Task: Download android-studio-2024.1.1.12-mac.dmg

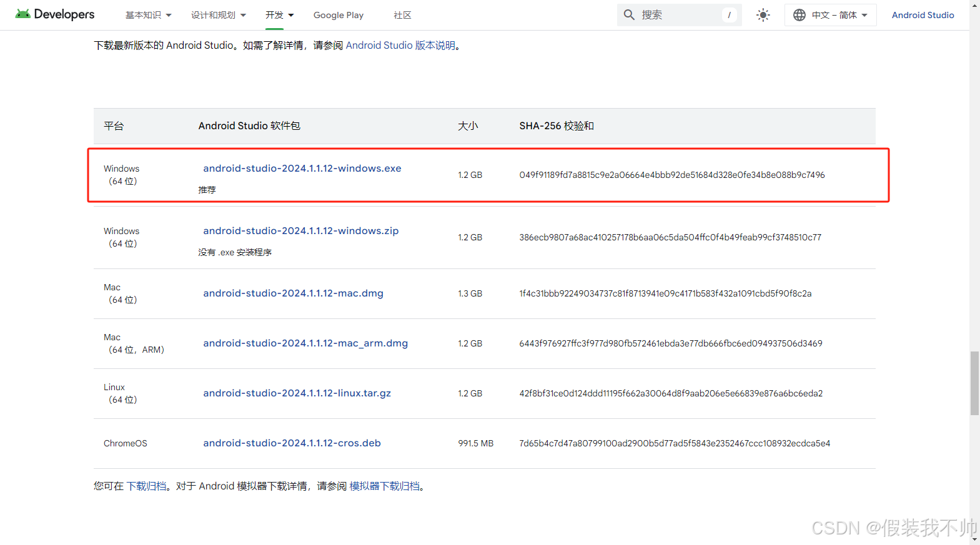Action: point(293,293)
